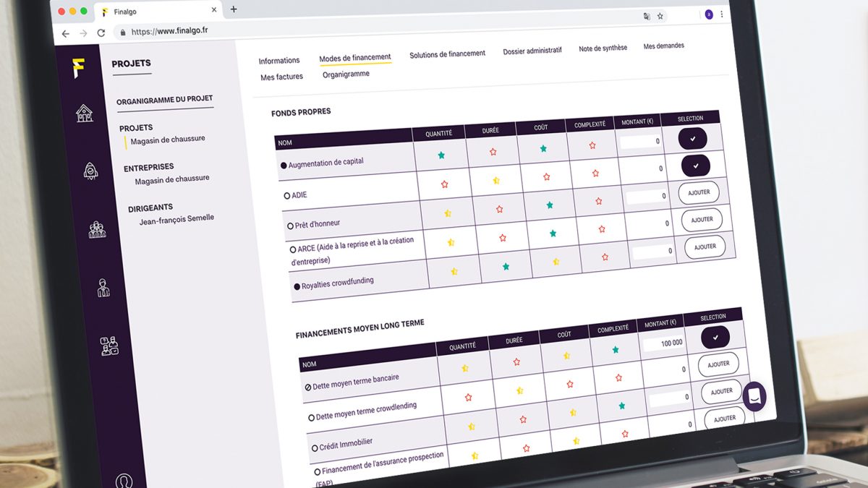868x488 pixels.
Task: Open Organigramme du projet in the side panel
Action: tap(165, 100)
